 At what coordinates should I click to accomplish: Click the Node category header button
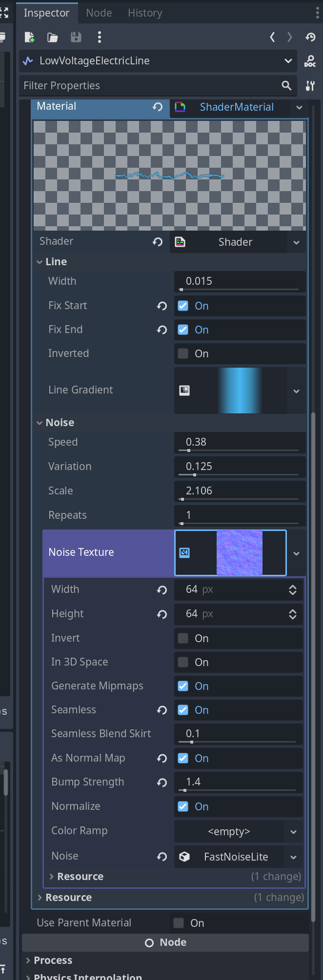pos(165,942)
